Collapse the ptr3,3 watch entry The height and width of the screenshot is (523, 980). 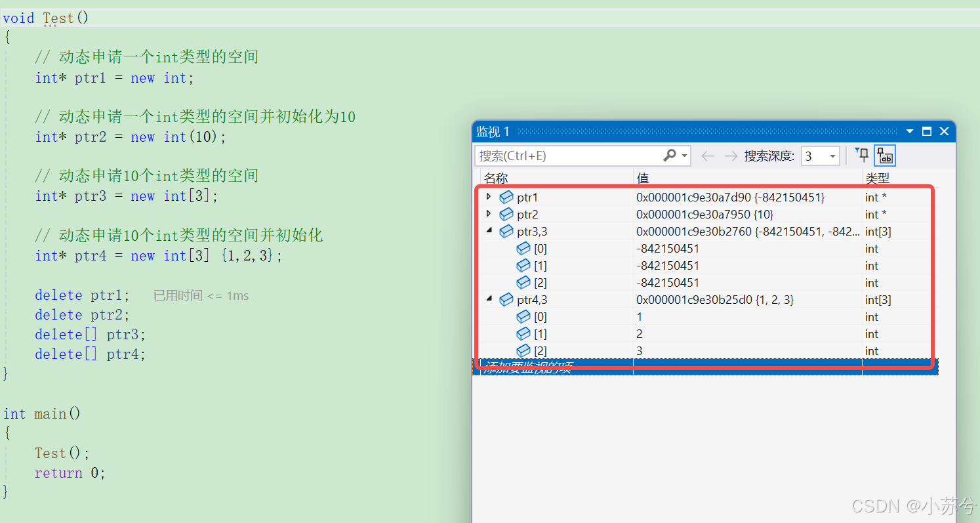pos(489,230)
